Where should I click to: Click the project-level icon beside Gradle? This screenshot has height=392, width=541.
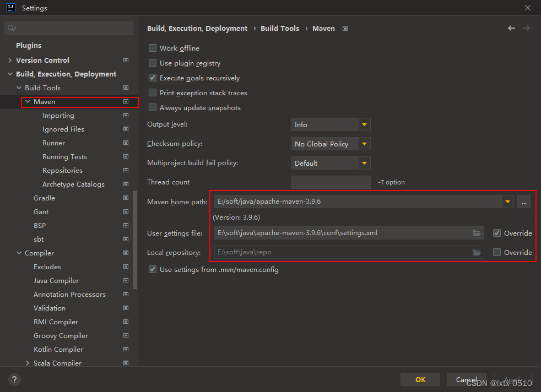click(x=126, y=198)
